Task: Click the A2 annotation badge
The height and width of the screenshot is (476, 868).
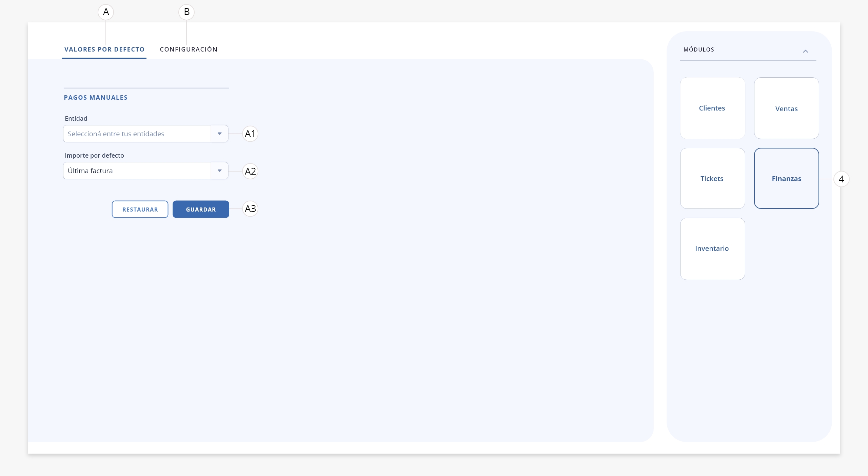Action: coord(250,171)
